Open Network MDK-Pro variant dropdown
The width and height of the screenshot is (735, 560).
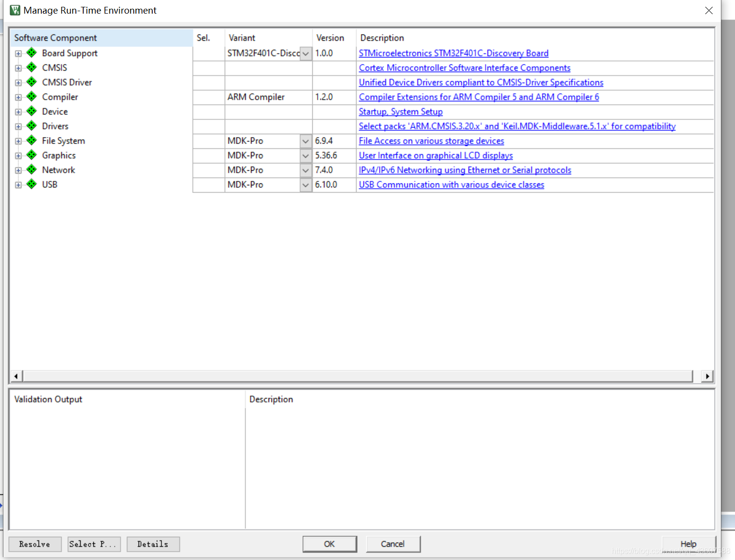[305, 170]
